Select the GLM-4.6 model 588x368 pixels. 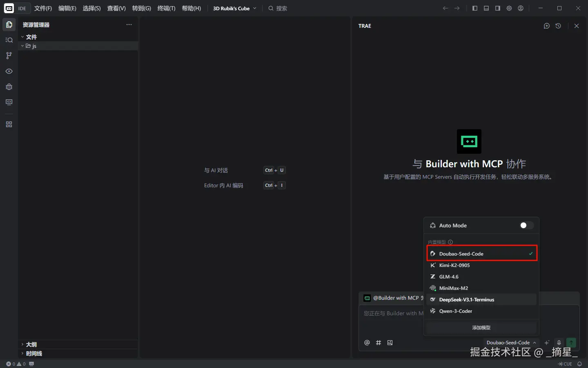pyautogui.click(x=482, y=276)
